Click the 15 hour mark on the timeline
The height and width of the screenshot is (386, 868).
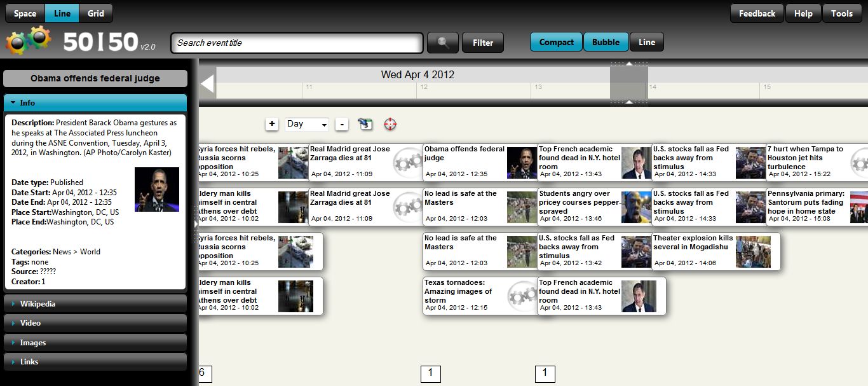[766, 87]
